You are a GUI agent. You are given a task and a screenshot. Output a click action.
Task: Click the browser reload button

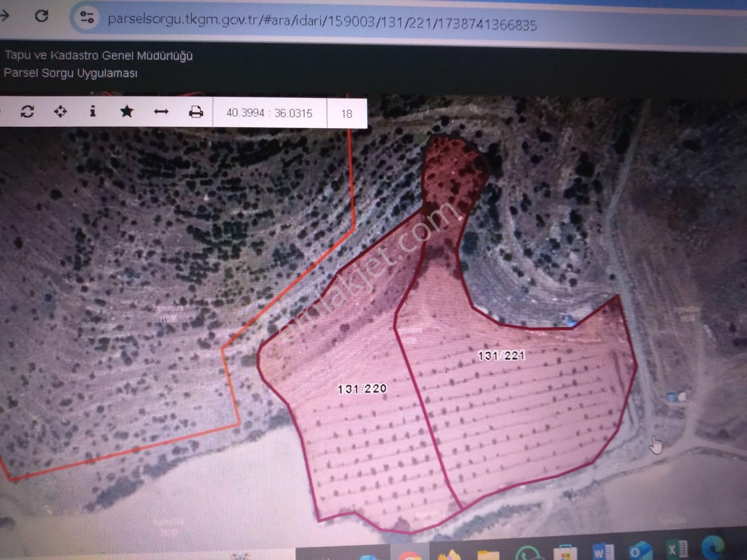click(42, 16)
